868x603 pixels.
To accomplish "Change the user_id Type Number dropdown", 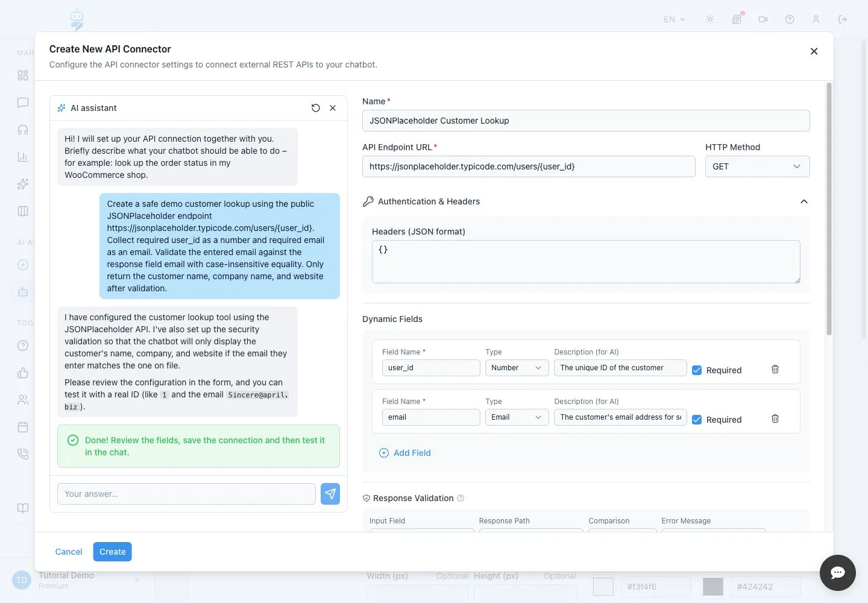I will (x=517, y=368).
